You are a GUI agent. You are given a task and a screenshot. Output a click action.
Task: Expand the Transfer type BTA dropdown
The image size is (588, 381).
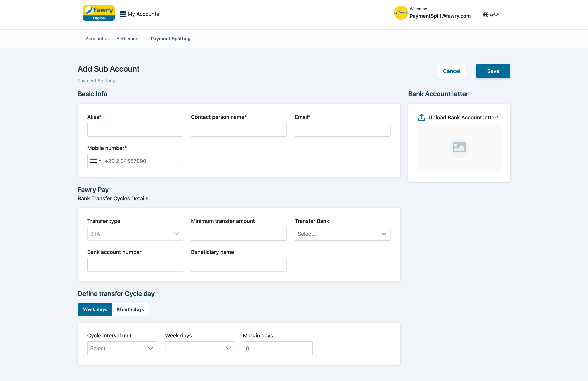[x=135, y=234]
